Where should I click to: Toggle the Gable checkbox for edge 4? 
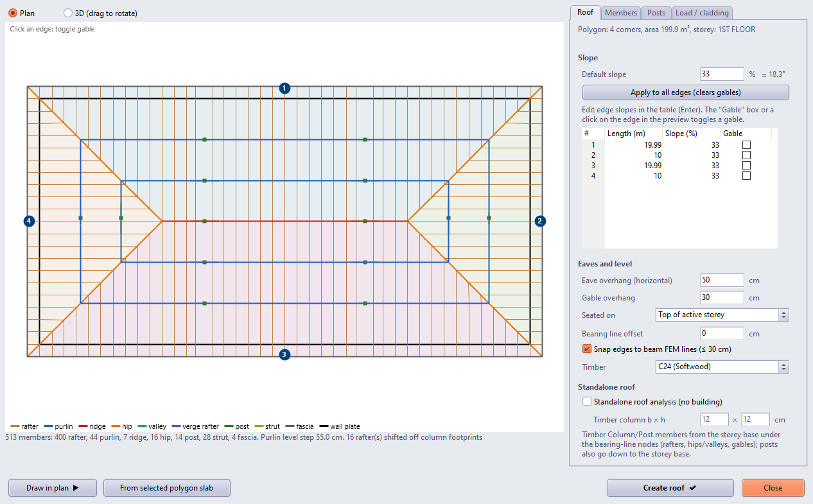coord(746,176)
